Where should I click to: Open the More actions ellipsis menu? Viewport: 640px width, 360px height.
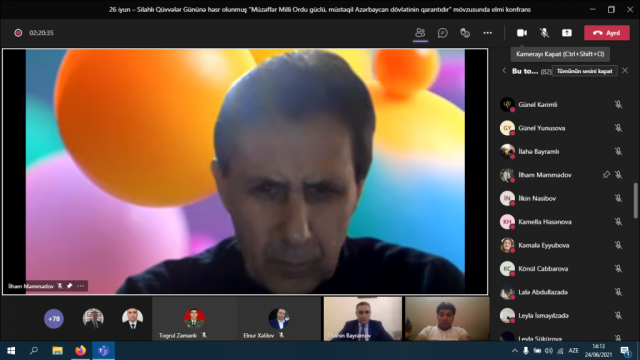(x=487, y=33)
